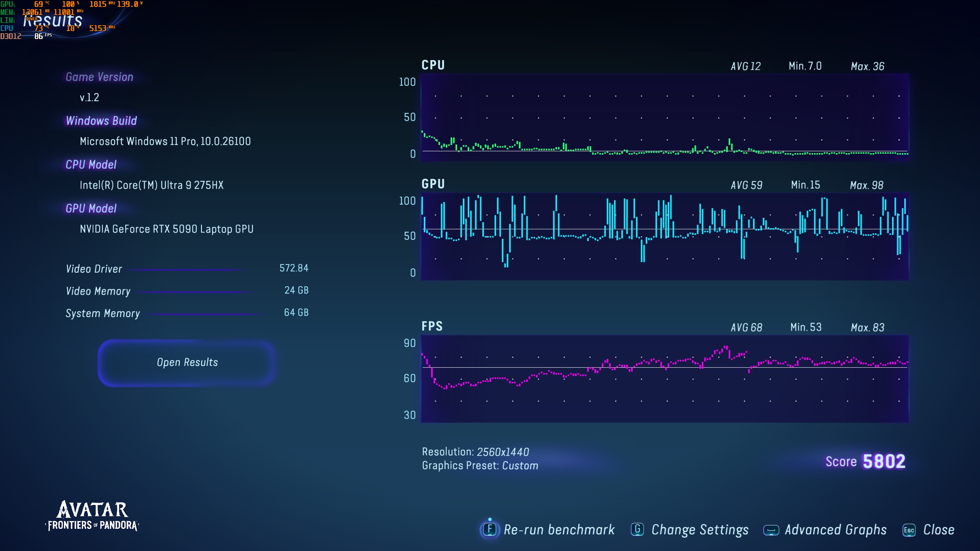Click the GPU Model heading

tap(91, 209)
